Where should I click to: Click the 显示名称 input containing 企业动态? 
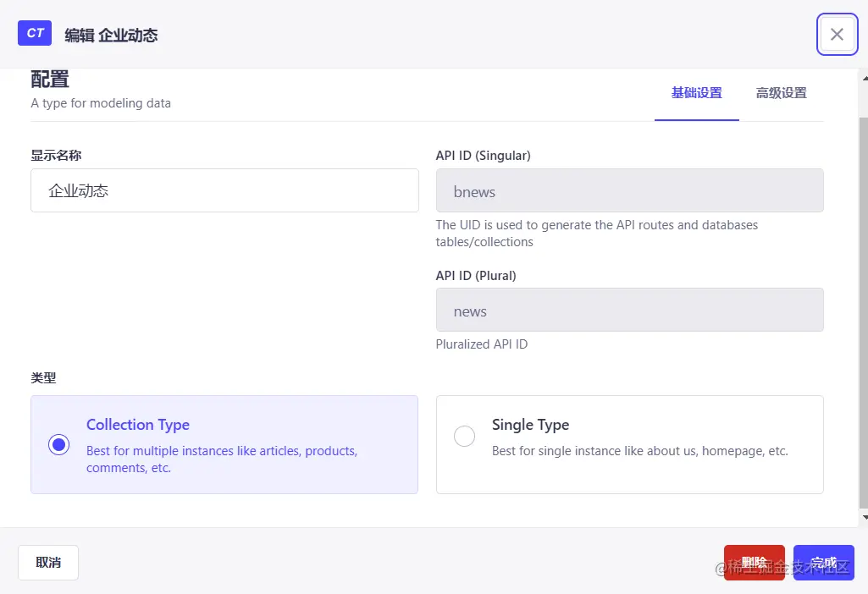point(224,190)
